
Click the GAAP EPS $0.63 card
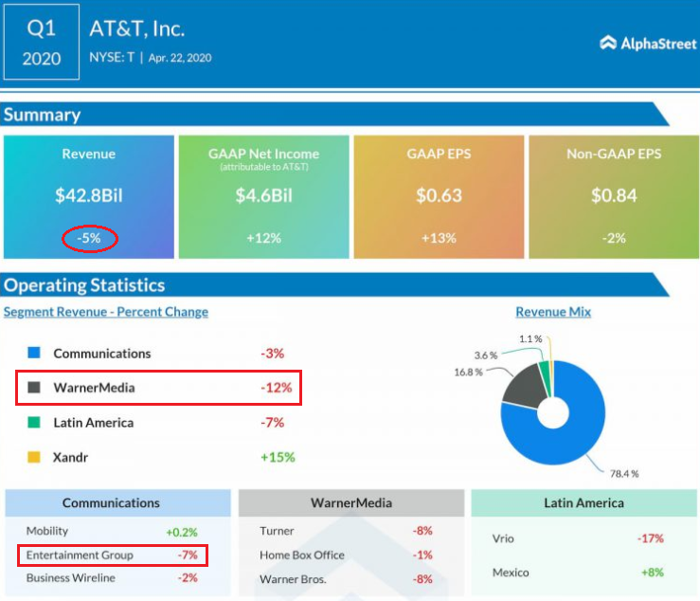[439, 197]
